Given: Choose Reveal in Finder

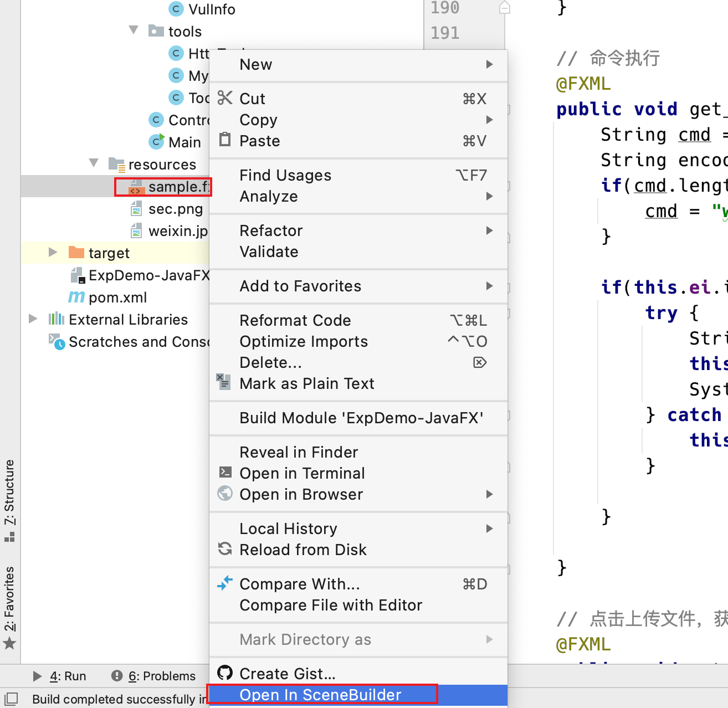Looking at the screenshot, I should [358, 452].
